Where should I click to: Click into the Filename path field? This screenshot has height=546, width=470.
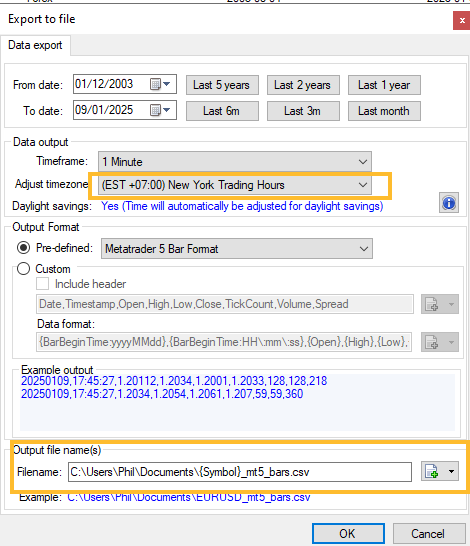pos(240,472)
